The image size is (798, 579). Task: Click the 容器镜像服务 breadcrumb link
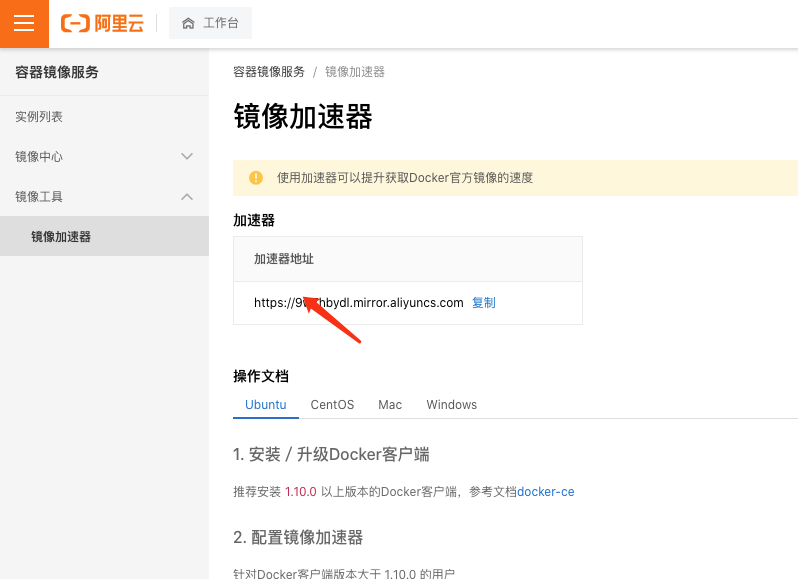[x=269, y=72]
